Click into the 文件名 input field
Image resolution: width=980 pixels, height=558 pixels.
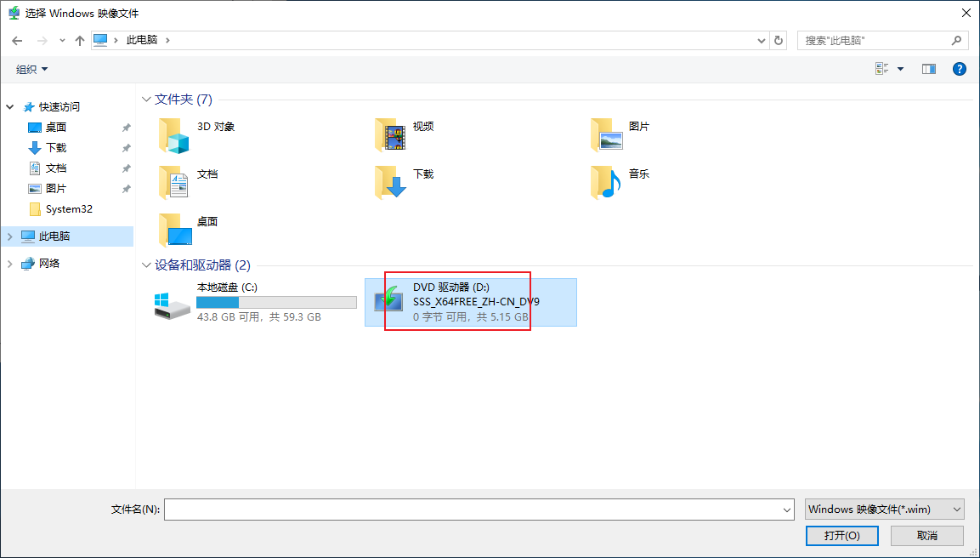[x=479, y=510]
